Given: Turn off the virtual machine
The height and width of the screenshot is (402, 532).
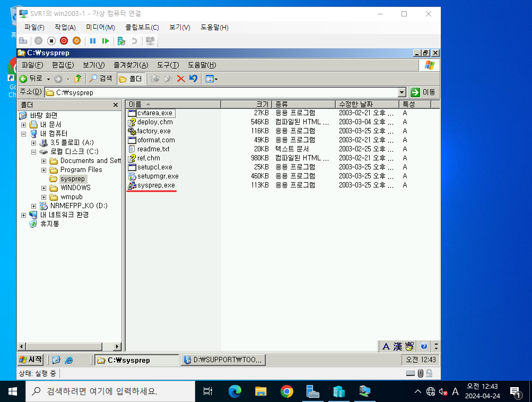Looking at the screenshot, I should click(51, 41).
